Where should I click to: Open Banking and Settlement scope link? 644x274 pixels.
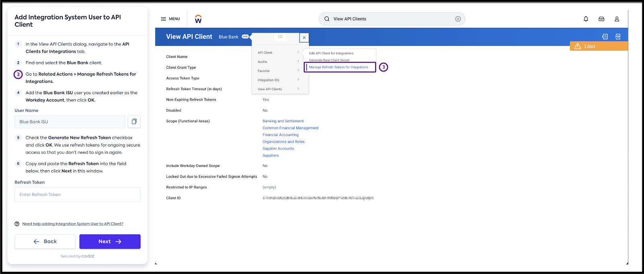283,121
